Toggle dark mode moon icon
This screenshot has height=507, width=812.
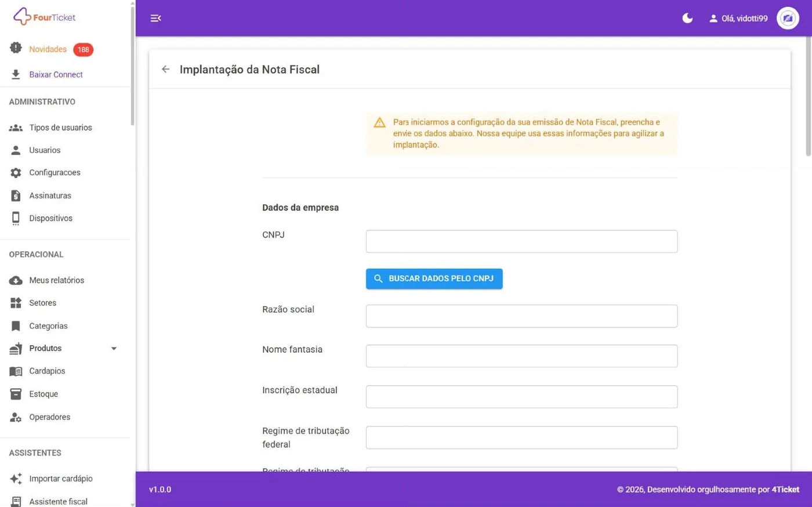(687, 18)
